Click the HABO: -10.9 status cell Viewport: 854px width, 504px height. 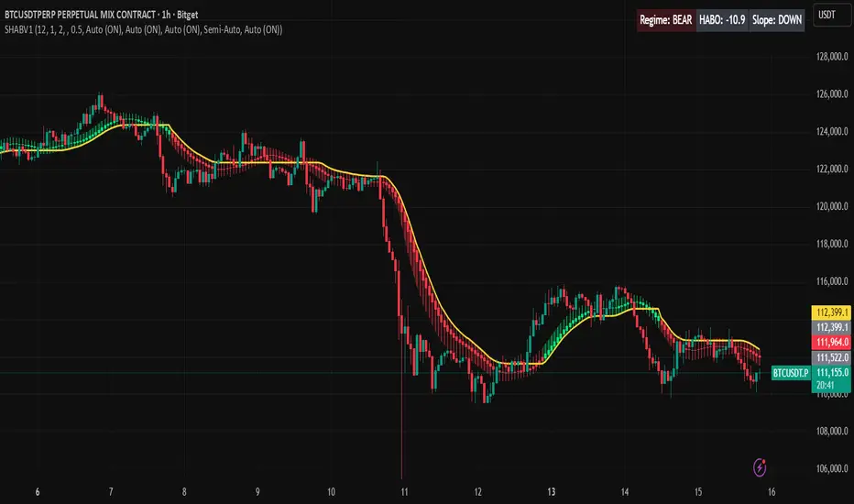[x=722, y=20]
